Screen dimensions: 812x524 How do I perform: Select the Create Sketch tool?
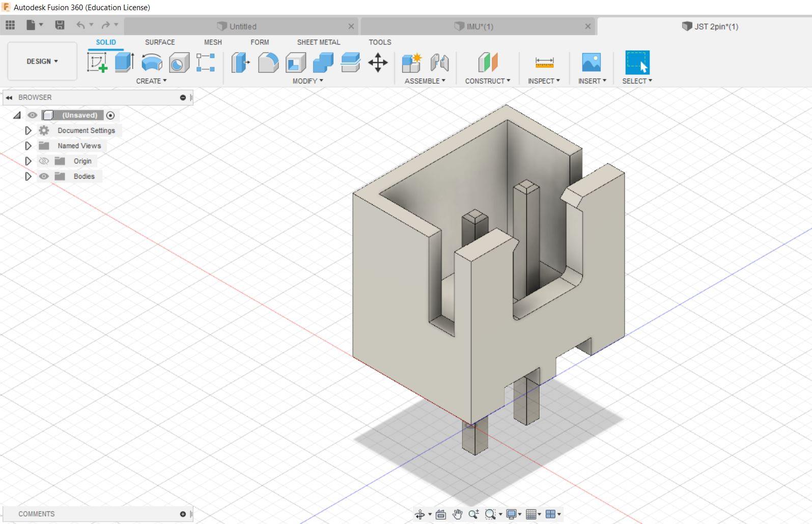[97, 63]
